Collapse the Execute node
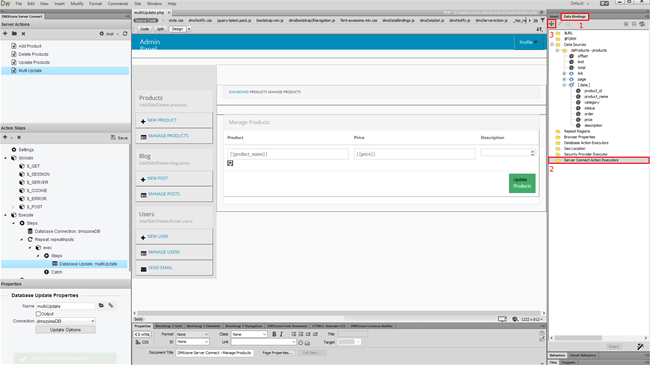The image size is (650, 365). pos(6,215)
